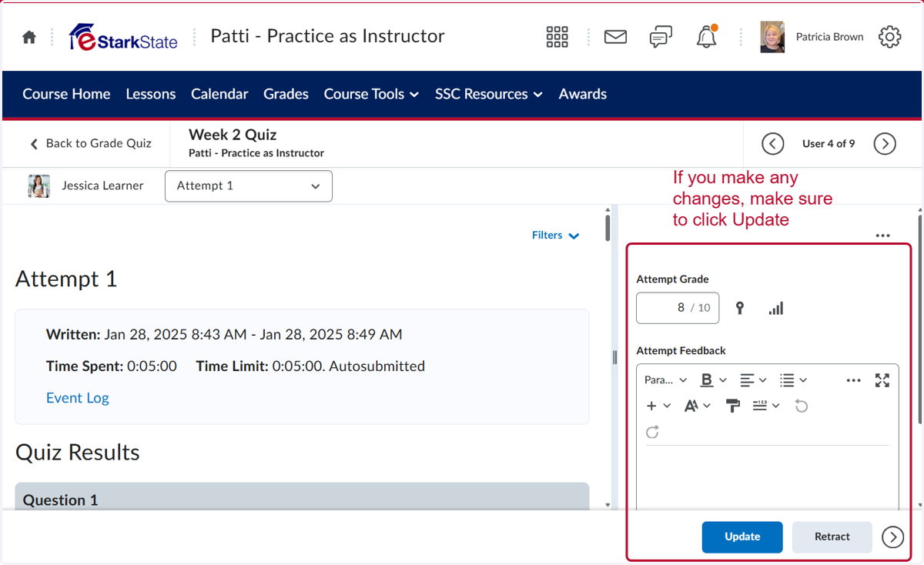
Task: Click Jessica Learner's avatar
Action: click(39, 186)
